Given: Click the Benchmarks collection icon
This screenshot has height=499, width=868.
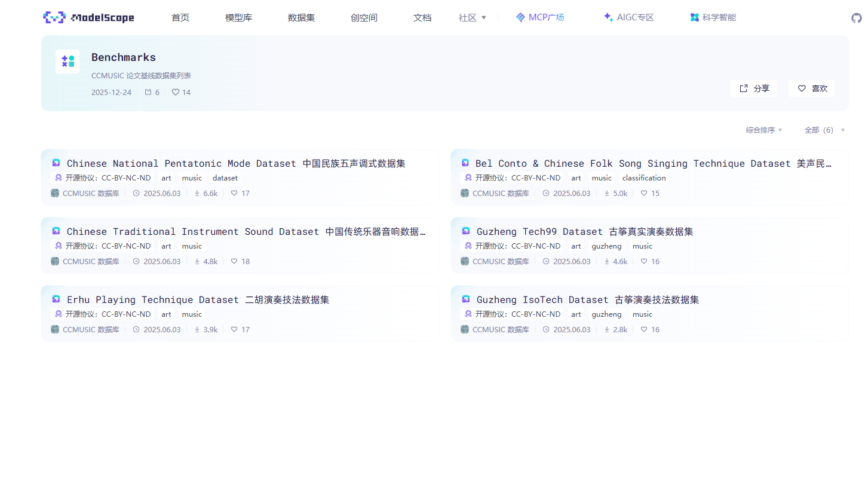Looking at the screenshot, I should [x=67, y=62].
